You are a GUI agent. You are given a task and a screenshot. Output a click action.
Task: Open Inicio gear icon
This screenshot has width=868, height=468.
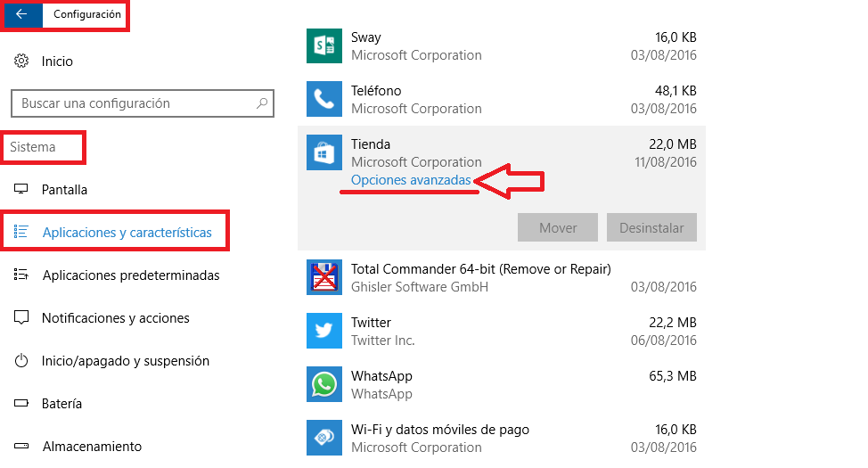[x=21, y=61]
